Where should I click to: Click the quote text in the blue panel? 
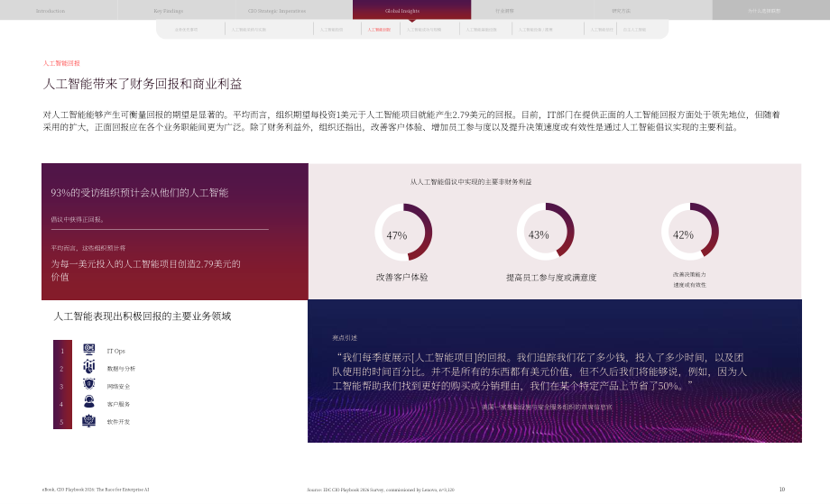(x=539, y=371)
